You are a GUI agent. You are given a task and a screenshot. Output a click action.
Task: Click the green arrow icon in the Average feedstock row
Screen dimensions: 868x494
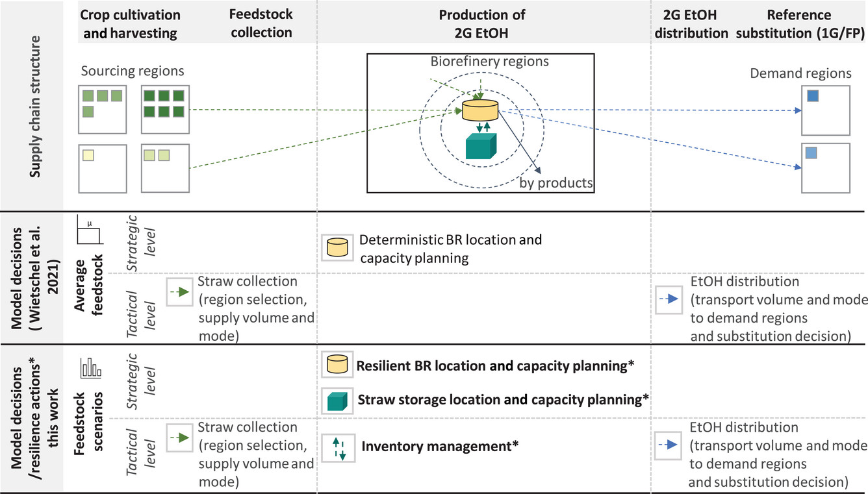178,292
